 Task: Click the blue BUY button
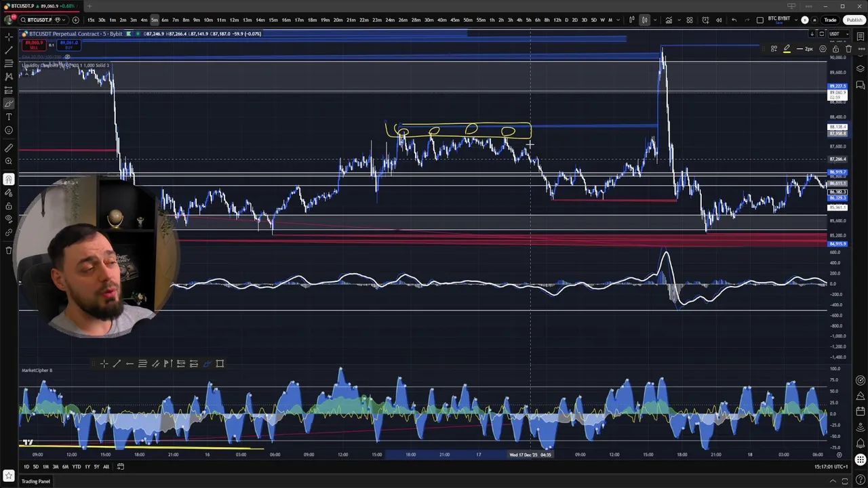click(x=68, y=45)
